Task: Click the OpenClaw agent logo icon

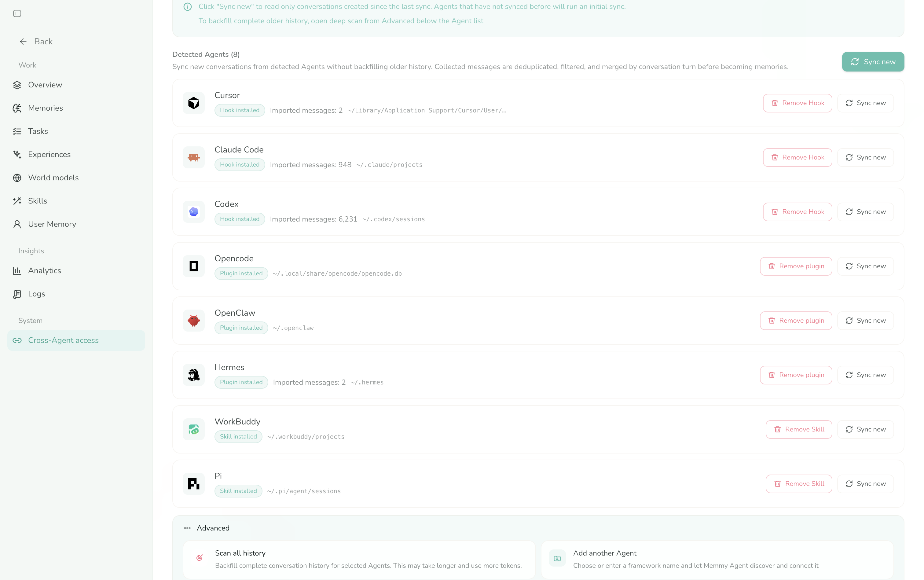Action: coord(194,321)
